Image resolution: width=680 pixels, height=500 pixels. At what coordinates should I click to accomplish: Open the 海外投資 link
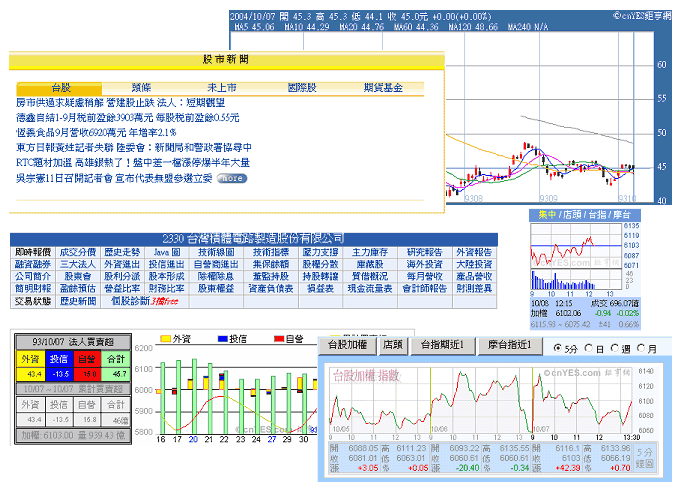click(425, 265)
